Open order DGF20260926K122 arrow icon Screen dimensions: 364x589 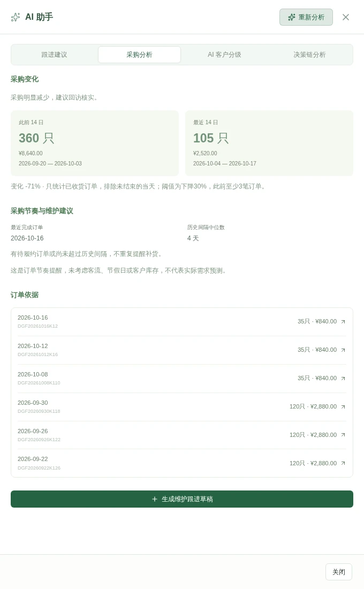tap(343, 435)
